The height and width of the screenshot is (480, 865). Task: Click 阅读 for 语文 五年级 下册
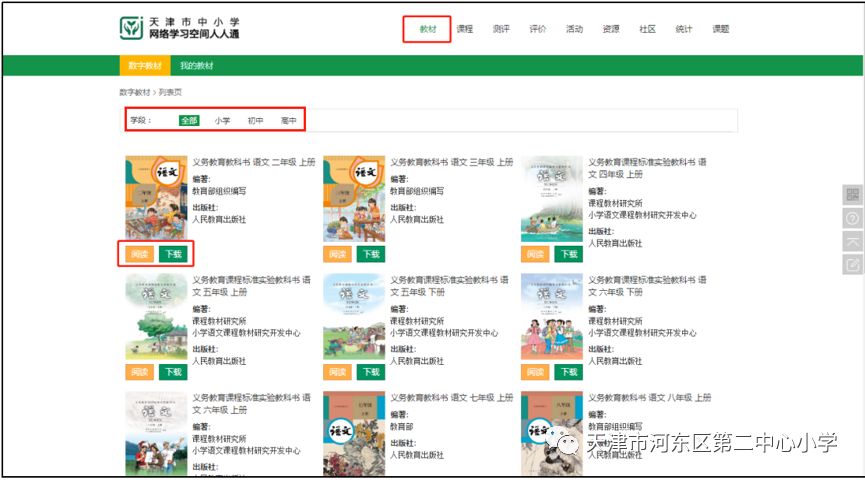tap(338, 372)
